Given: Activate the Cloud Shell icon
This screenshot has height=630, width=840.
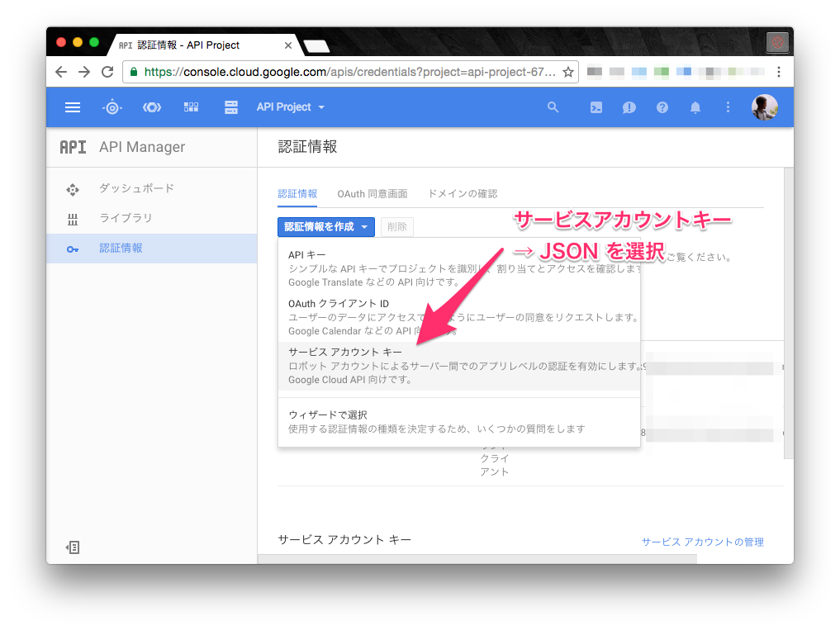Looking at the screenshot, I should (596, 107).
